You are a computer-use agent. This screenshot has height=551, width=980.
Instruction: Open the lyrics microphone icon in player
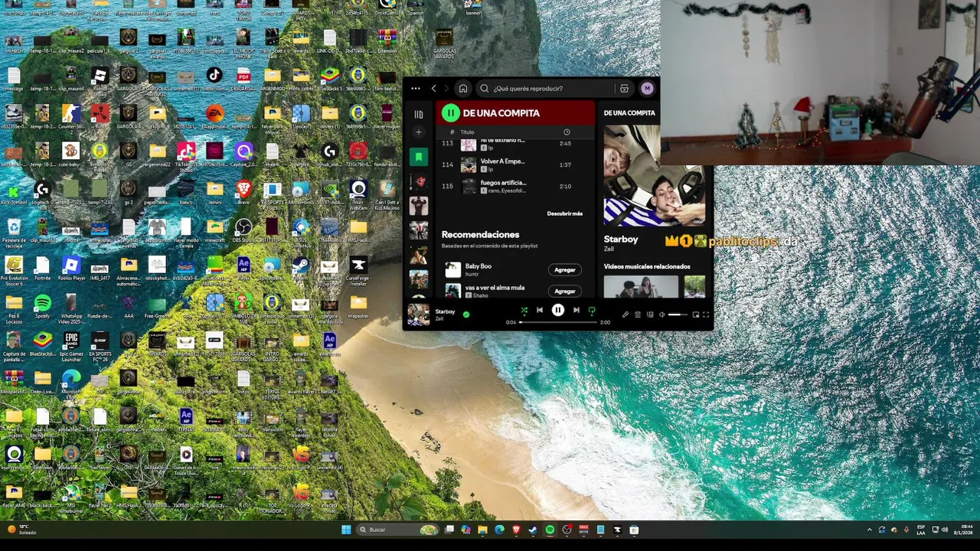click(x=626, y=315)
